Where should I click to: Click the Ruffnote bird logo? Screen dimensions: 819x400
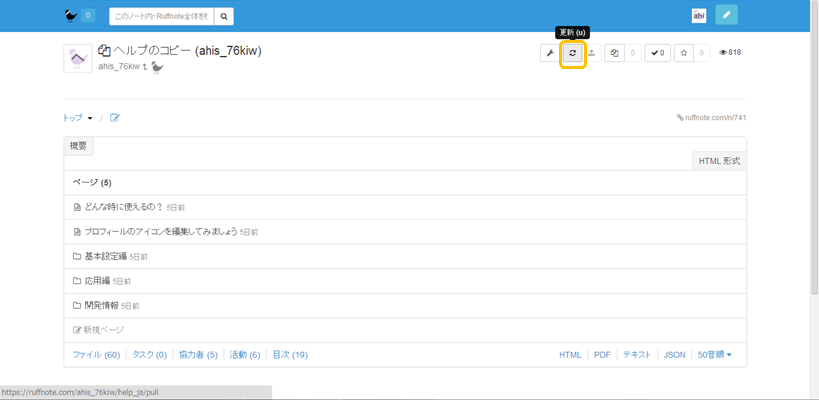(x=70, y=16)
